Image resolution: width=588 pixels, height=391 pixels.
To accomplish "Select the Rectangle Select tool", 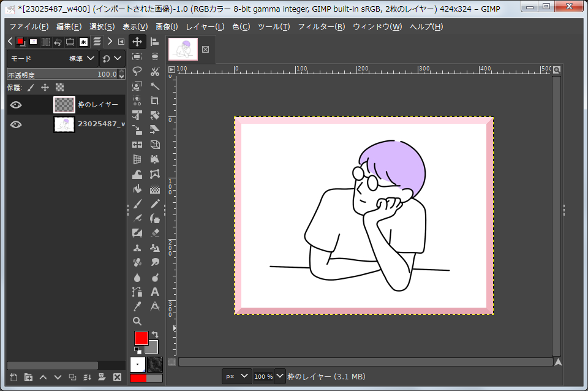I will click(x=137, y=56).
